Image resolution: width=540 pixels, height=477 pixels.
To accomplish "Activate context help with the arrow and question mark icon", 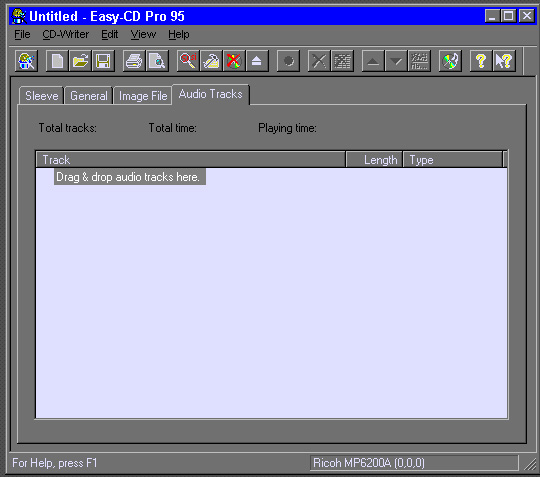I will 504,61.
